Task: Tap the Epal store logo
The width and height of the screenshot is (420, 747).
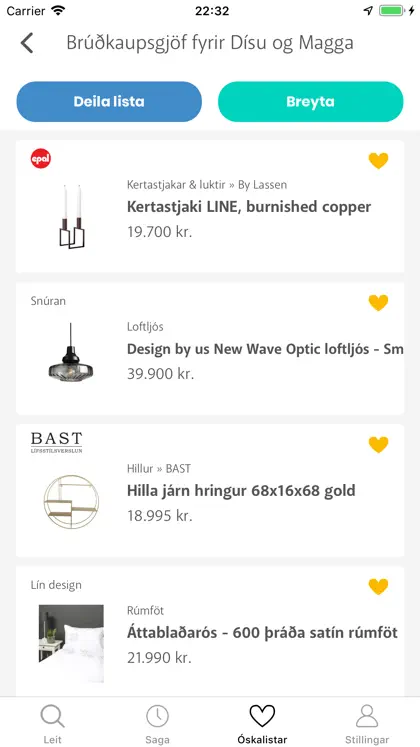Action: [41, 159]
